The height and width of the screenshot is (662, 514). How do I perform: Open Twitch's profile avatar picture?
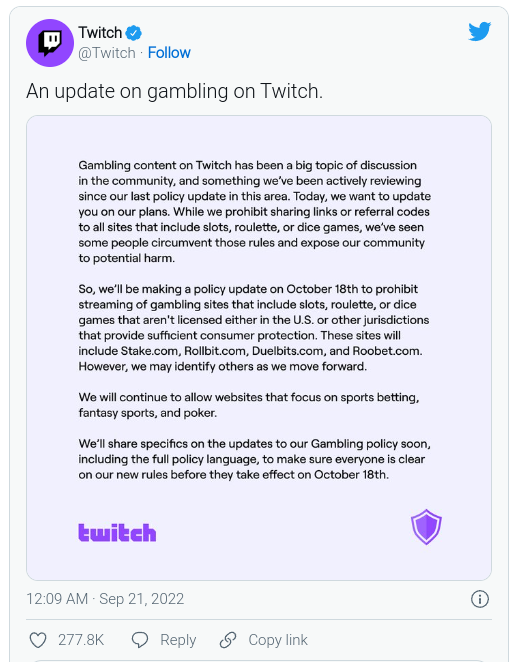tap(50, 43)
